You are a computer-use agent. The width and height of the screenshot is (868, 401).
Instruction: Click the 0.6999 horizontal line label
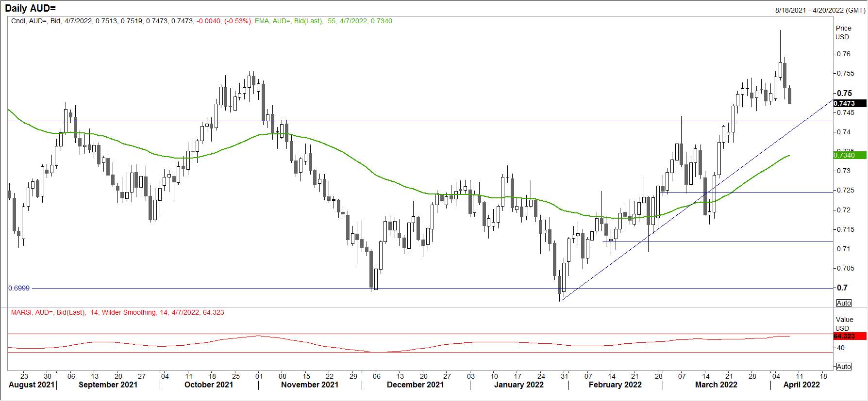tap(19, 288)
